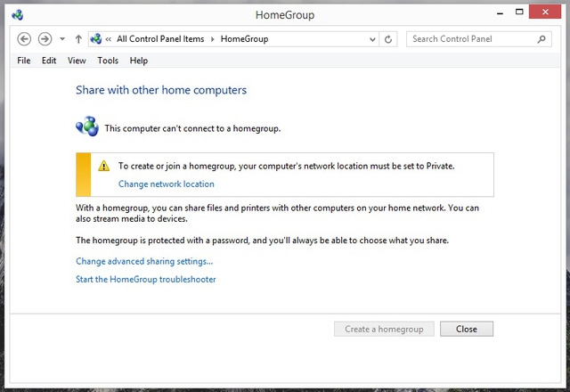
Task: Click text This computer can't connect
Action: tap(192, 128)
